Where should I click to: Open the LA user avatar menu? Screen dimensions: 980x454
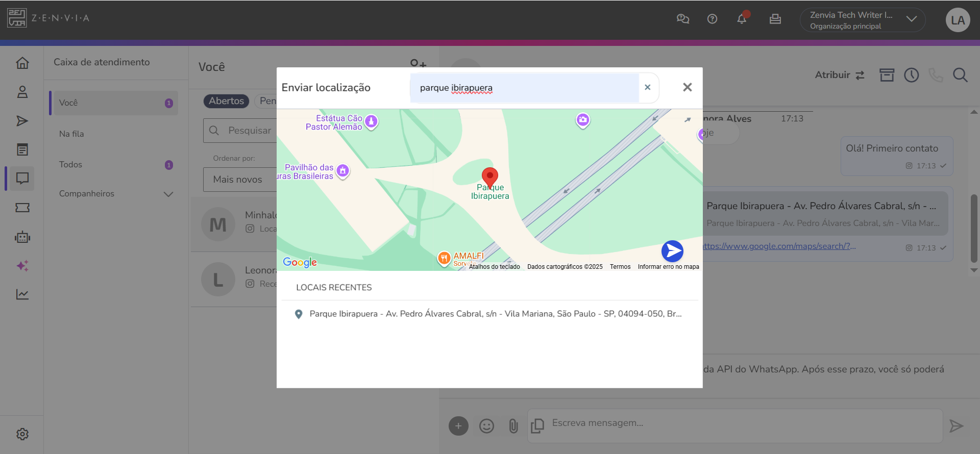[958, 20]
